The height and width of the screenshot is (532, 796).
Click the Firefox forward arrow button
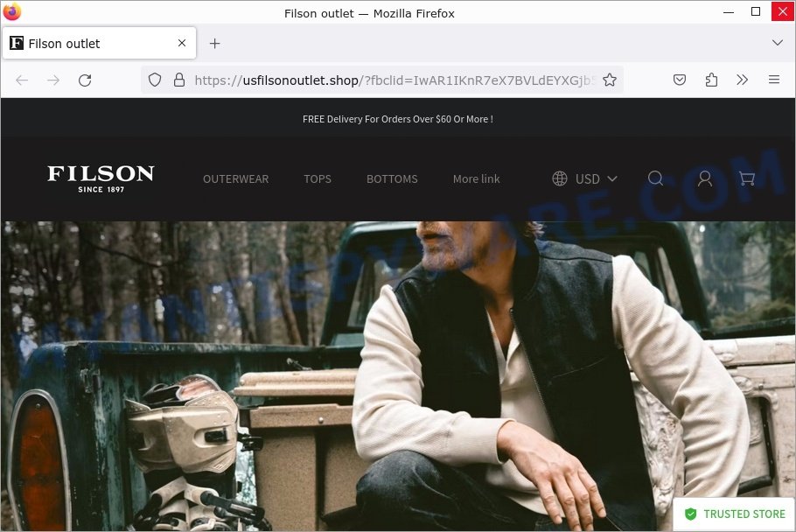click(53, 80)
